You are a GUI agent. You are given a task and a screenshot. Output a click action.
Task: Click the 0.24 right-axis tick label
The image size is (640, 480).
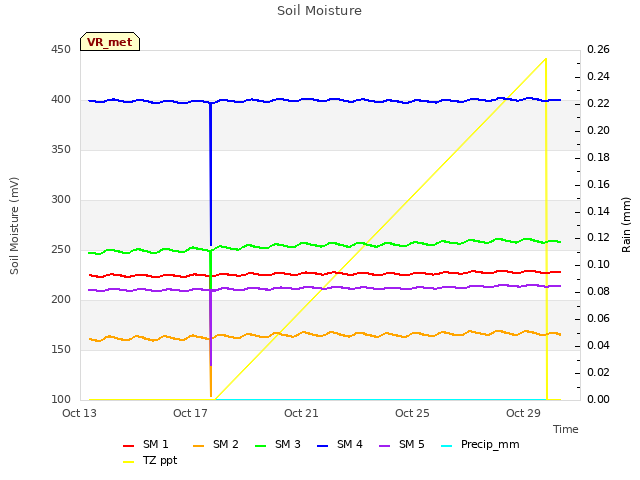pos(598,77)
